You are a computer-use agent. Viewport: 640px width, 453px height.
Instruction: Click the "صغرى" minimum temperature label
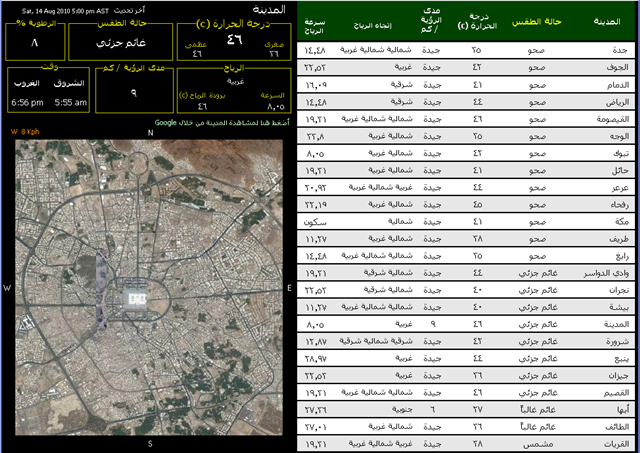274,44
